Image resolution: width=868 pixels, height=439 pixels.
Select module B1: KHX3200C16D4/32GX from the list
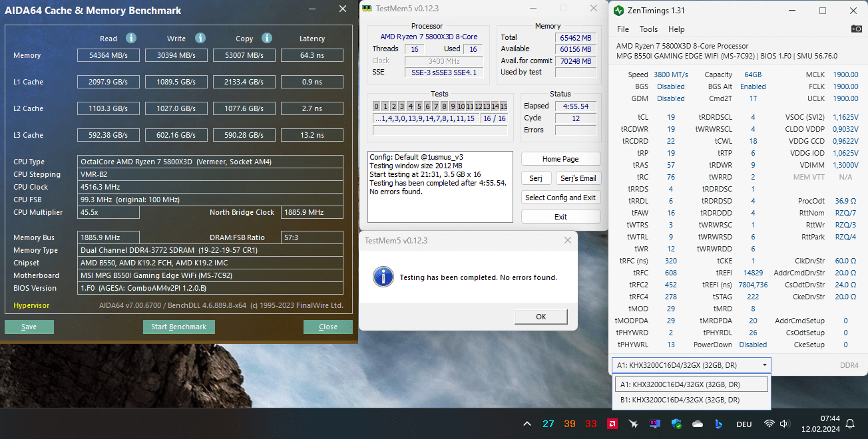click(x=692, y=400)
